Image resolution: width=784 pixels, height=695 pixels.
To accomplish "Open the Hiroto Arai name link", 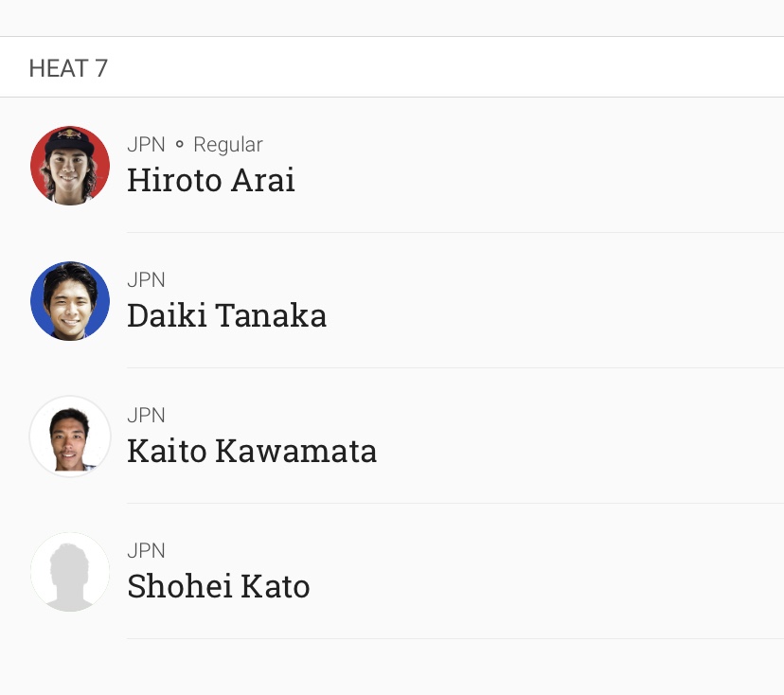I will tap(210, 180).
